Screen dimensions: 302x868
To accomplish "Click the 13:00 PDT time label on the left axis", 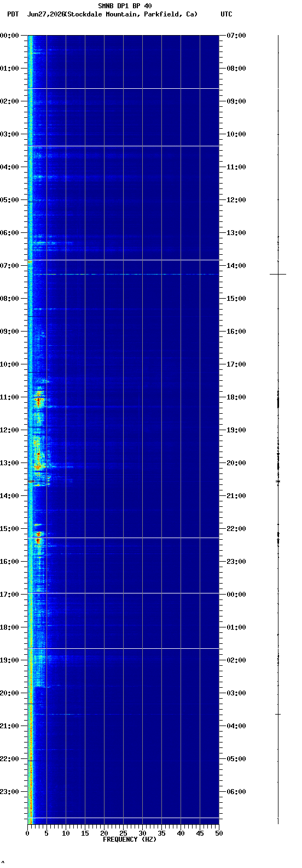I will [x=9, y=463].
